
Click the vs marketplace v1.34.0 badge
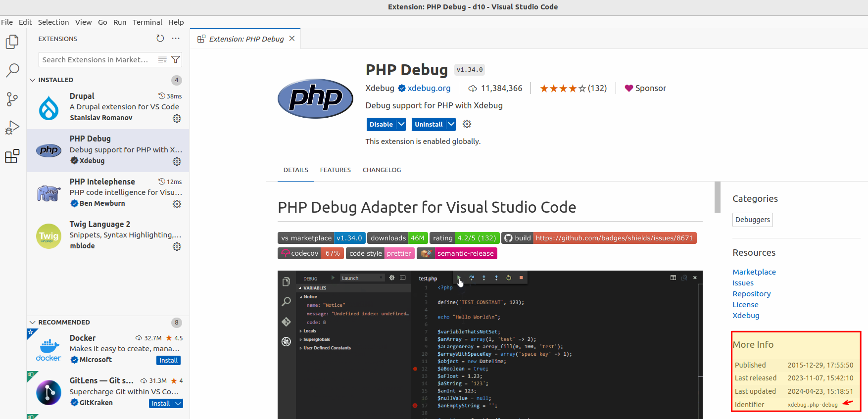pos(322,238)
